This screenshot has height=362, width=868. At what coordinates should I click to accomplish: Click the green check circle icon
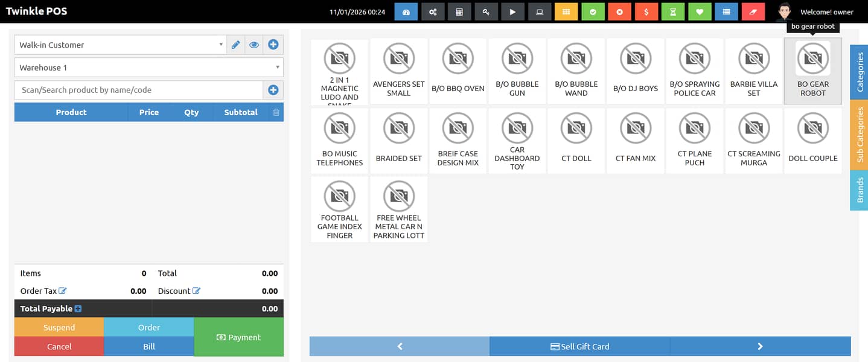pyautogui.click(x=593, y=12)
